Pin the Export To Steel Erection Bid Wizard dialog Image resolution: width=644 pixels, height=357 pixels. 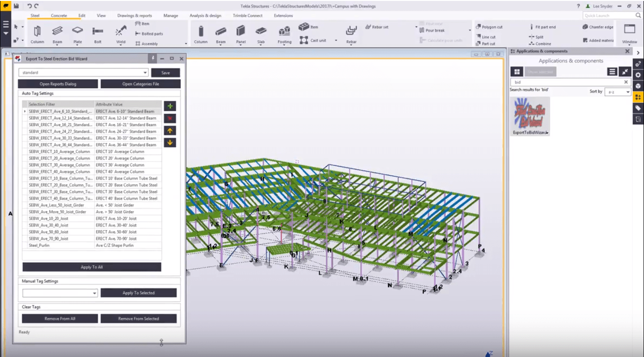153,59
